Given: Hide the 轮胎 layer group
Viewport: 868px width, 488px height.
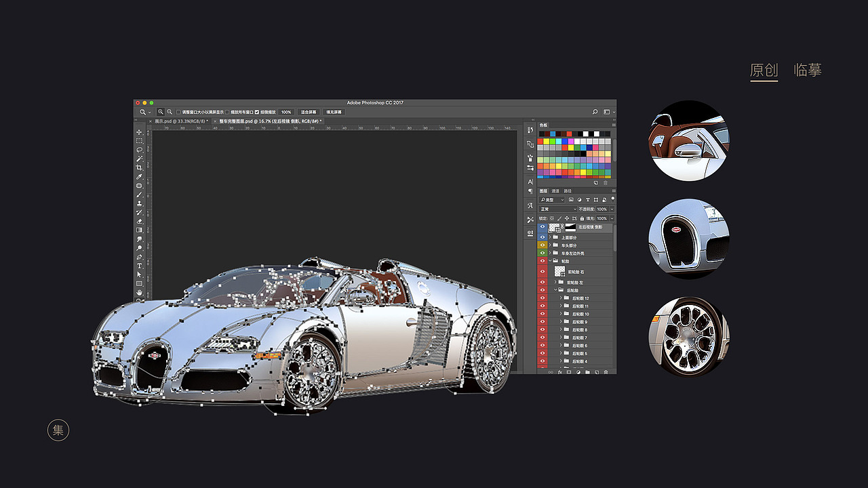Looking at the screenshot, I should click(x=542, y=261).
